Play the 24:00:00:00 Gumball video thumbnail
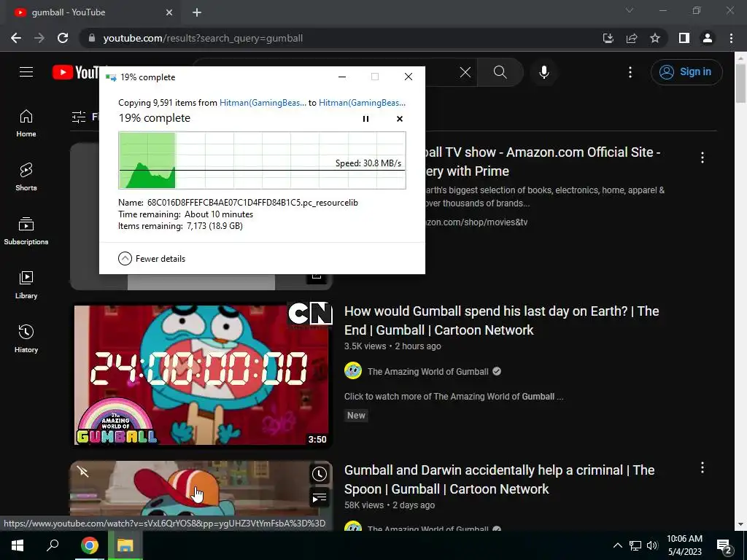This screenshot has width=747, height=560. (201, 375)
